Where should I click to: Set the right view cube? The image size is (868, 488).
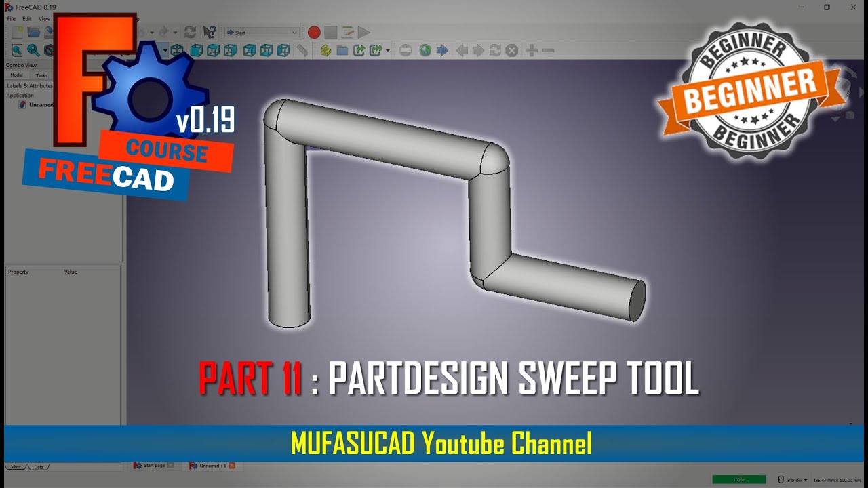[x=230, y=50]
